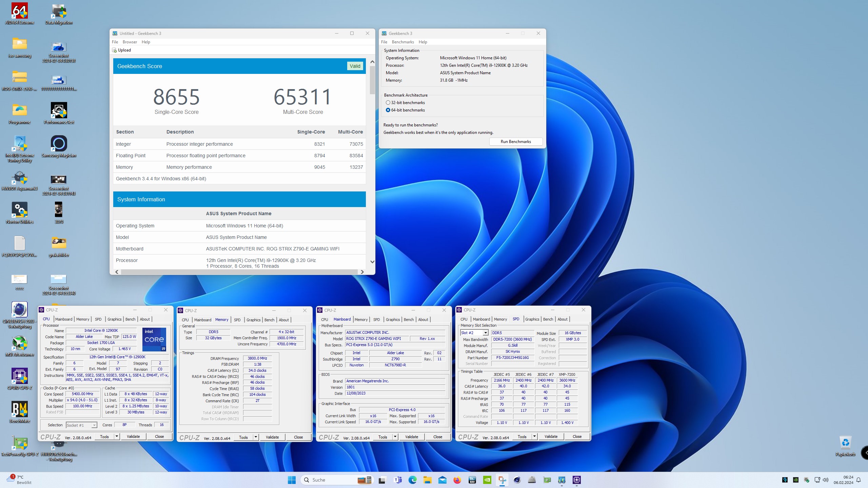868x488 pixels.
Task: Open the grakabilder folder on desktop
Action: click(59, 246)
